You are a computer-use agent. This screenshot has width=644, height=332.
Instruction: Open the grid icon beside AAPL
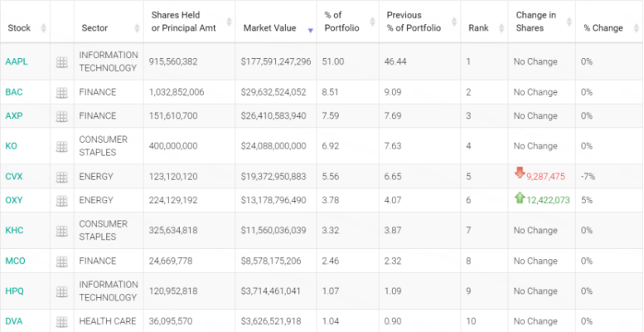coord(61,62)
